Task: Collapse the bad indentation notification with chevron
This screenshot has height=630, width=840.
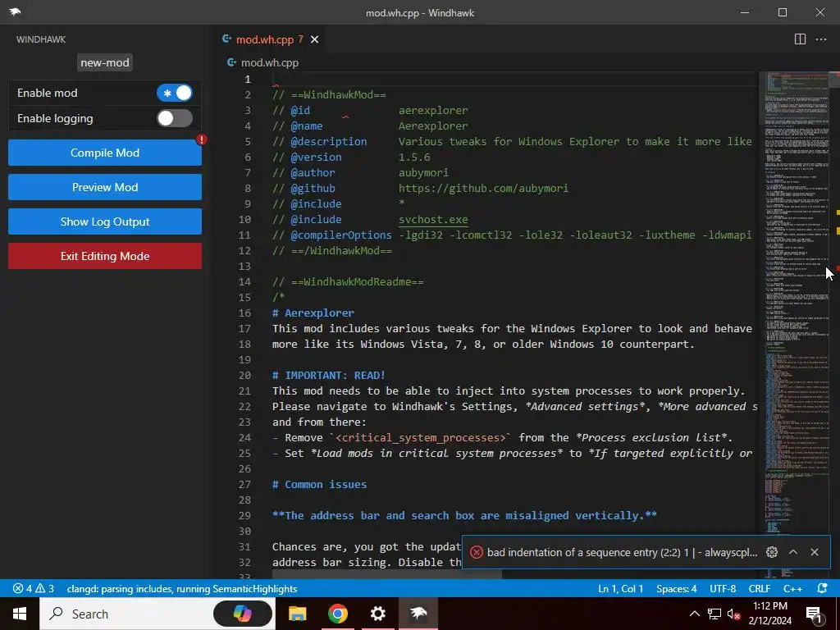Action: pos(793,552)
